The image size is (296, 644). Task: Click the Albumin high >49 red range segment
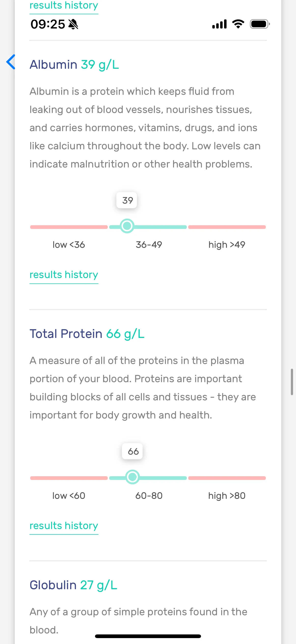[227, 227]
